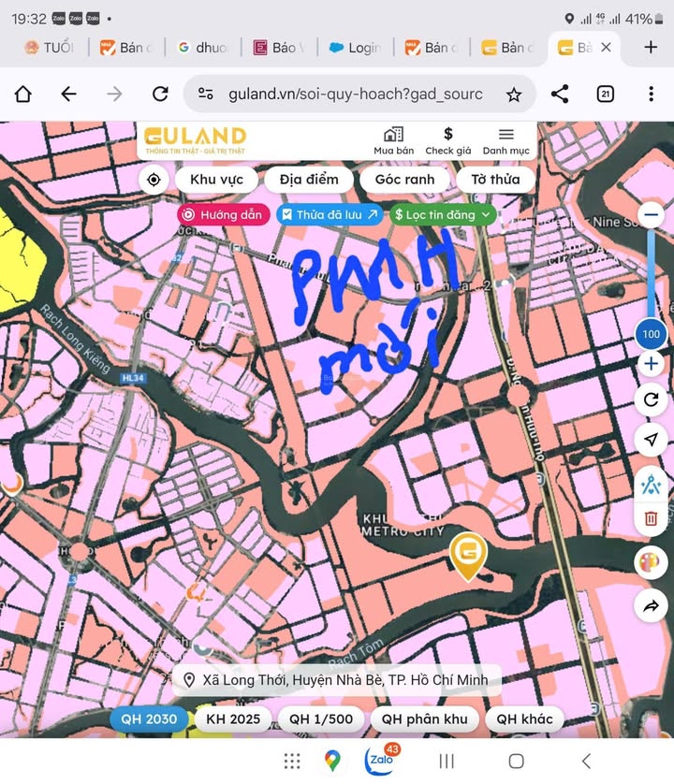
Task: Switch on the QH 1/500 layer
Action: (321, 719)
